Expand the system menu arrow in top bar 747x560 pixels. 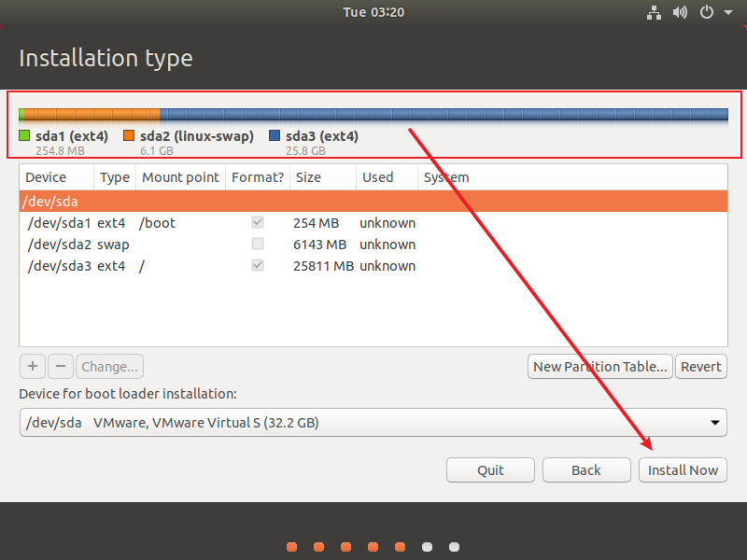click(728, 12)
